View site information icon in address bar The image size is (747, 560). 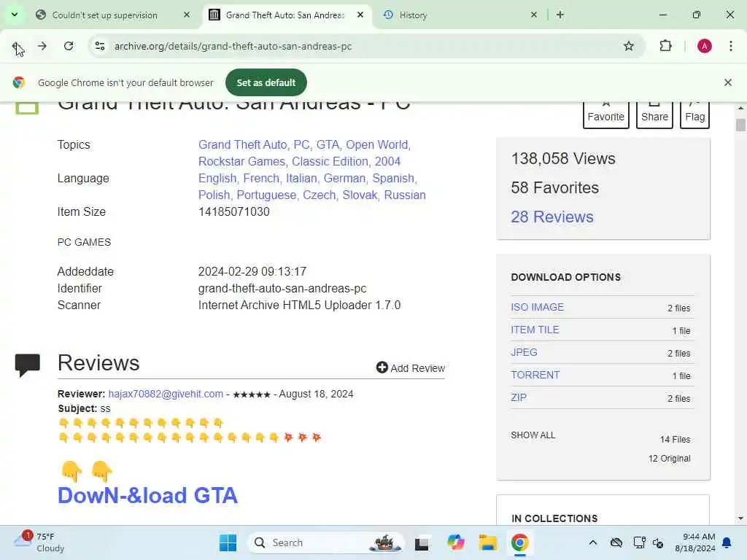[100, 46]
